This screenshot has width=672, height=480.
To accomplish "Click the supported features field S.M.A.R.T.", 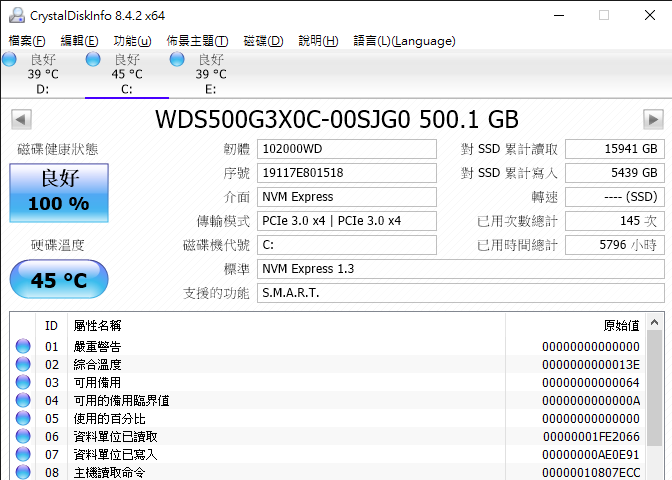I will tap(461, 293).
